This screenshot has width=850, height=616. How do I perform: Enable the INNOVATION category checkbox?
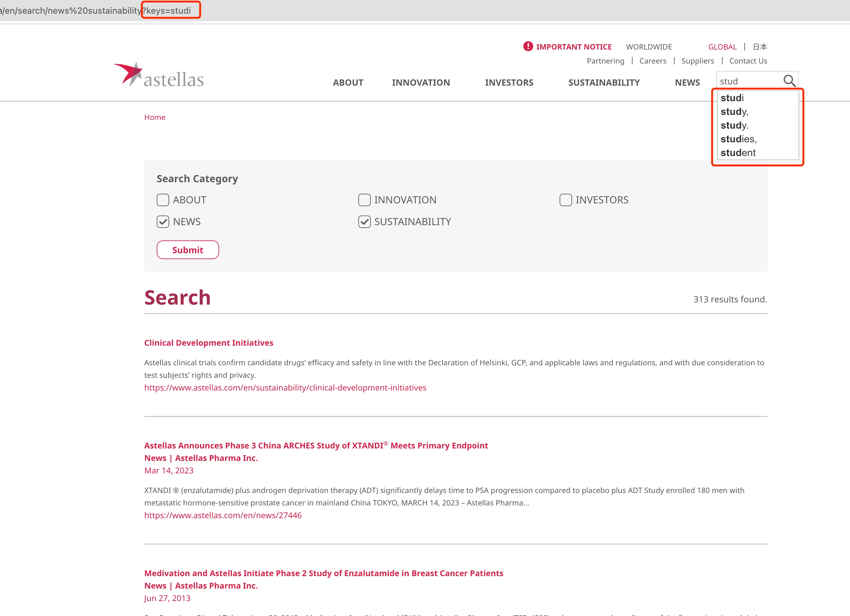pos(364,200)
